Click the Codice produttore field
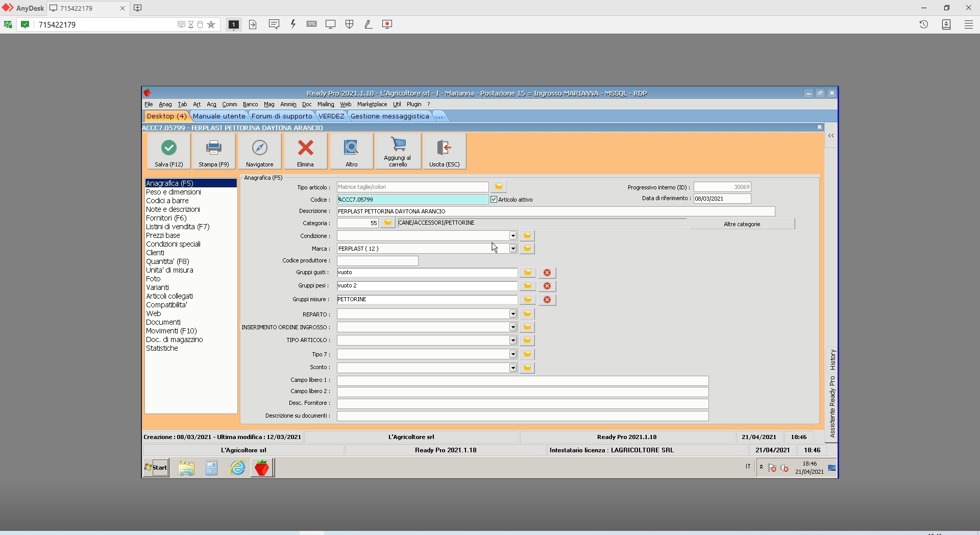 point(378,261)
